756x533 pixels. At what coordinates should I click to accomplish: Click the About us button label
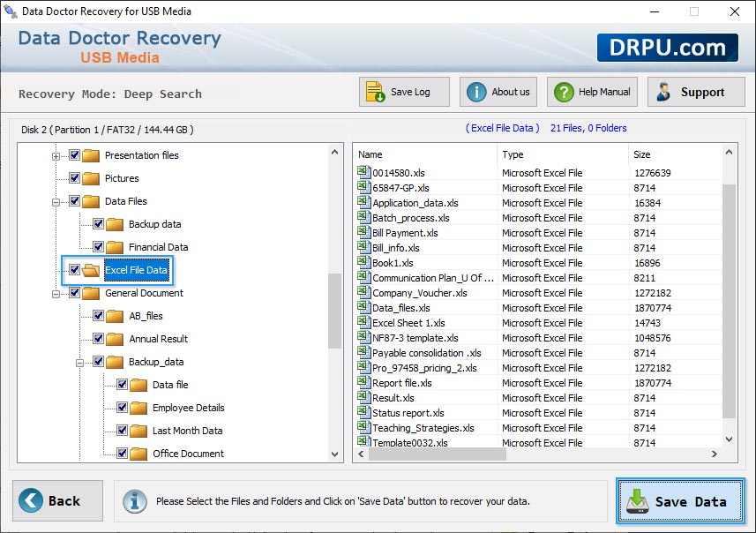tap(511, 92)
